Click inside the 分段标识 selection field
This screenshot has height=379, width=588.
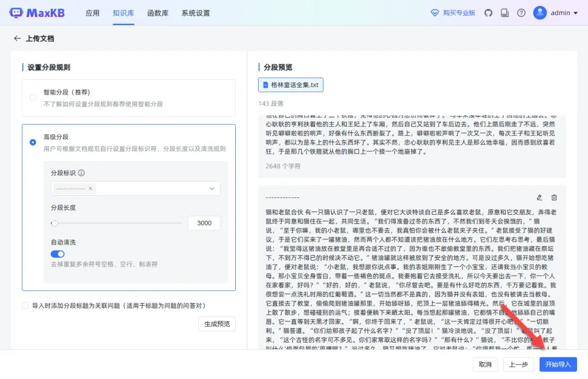click(x=136, y=188)
